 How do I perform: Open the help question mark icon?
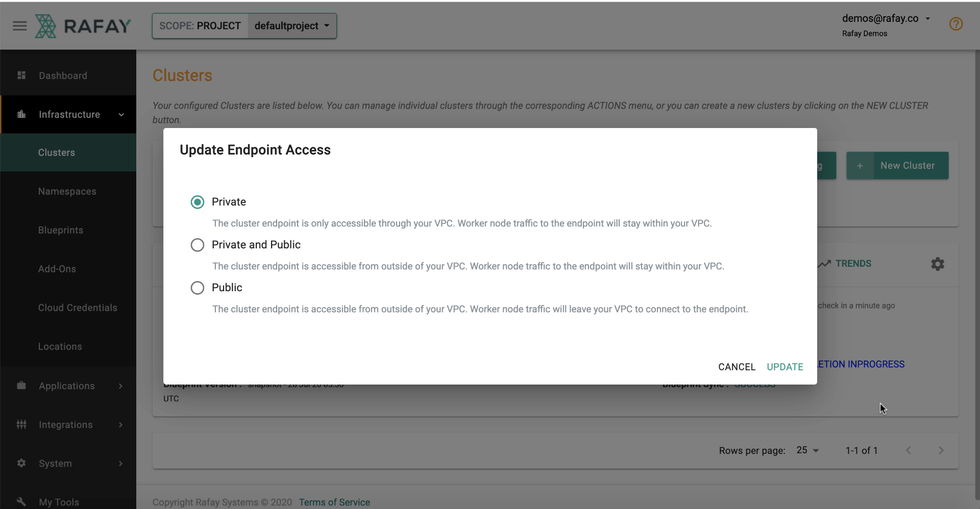coord(956,24)
